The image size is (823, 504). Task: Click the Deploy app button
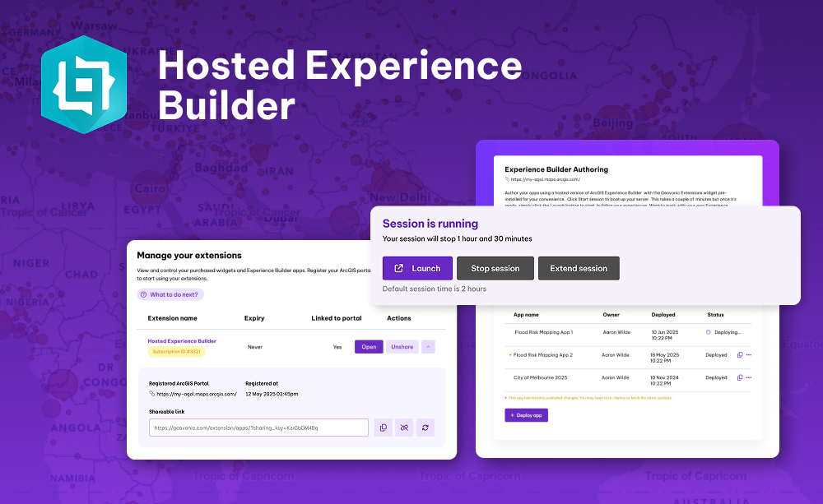click(x=527, y=415)
